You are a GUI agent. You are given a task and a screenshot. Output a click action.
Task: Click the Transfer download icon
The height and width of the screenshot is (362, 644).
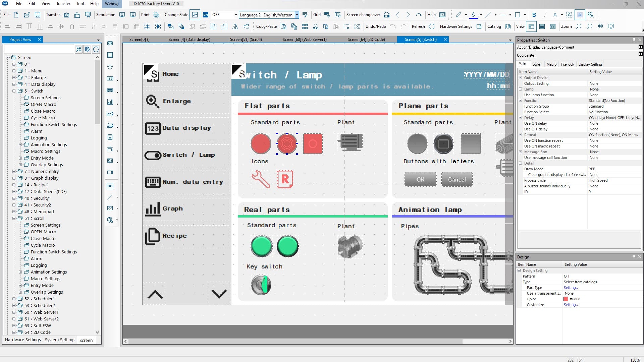(66, 15)
